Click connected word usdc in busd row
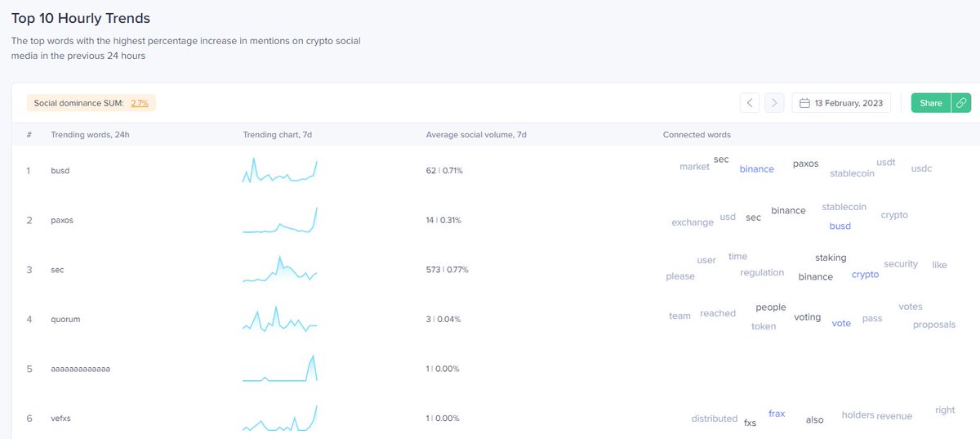This screenshot has width=980, height=439. point(921,168)
